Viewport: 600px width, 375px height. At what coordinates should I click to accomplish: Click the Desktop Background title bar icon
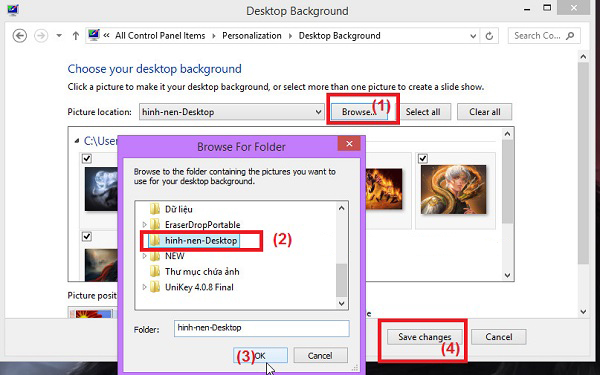click(13, 9)
